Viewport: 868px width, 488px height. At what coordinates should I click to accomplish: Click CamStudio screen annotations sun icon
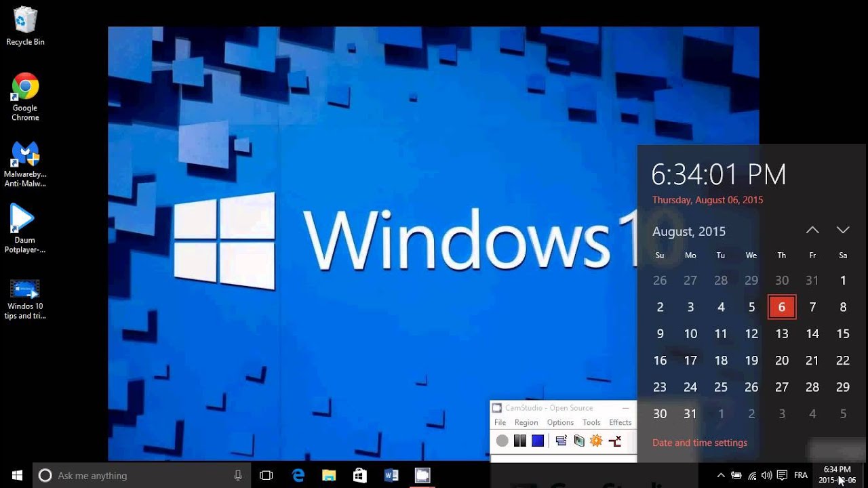click(596, 441)
